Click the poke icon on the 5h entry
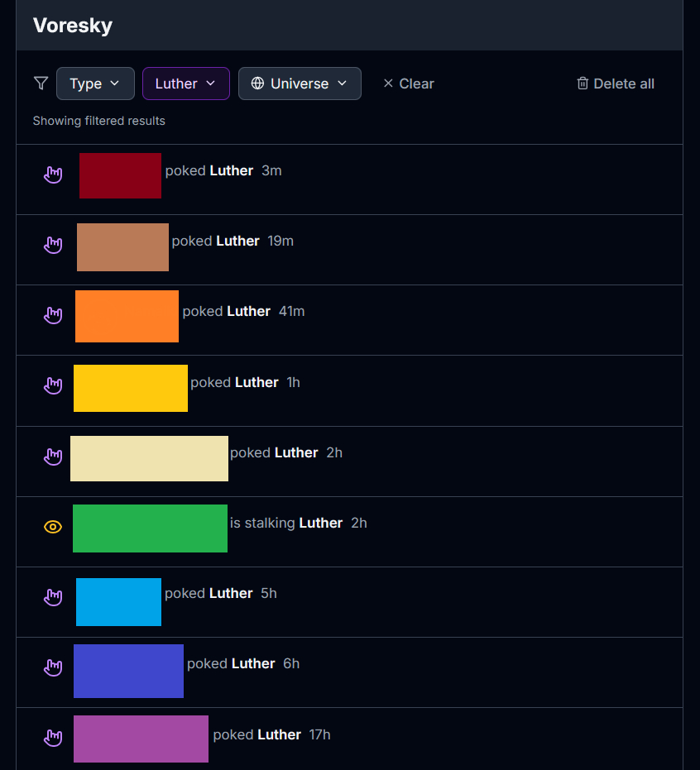 tap(53, 597)
